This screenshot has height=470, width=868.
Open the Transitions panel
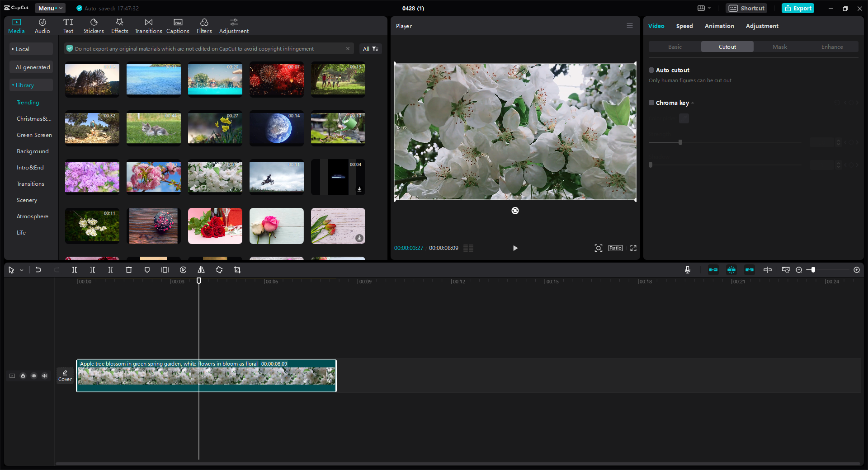pyautogui.click(x=148, y=25)
